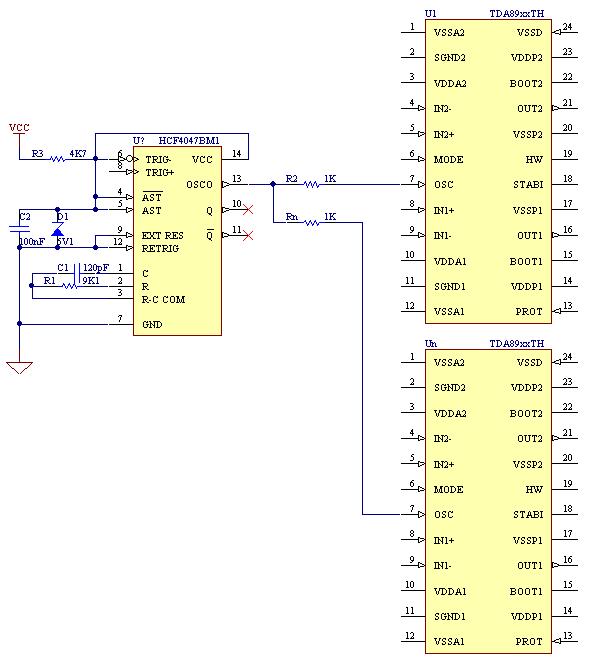Screen dimensions: 597x660
Task: Click the RETRIG pin label
Action: tap(160, 249)
